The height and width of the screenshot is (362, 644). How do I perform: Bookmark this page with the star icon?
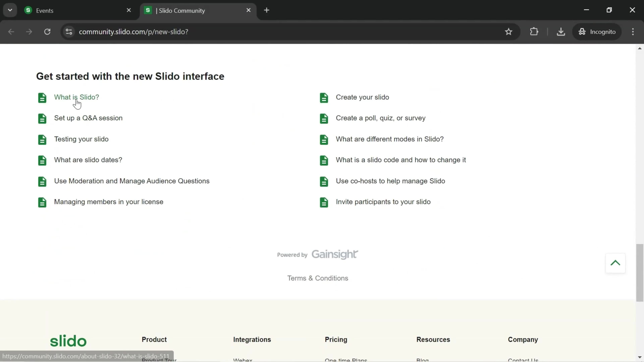click(508, 32)
